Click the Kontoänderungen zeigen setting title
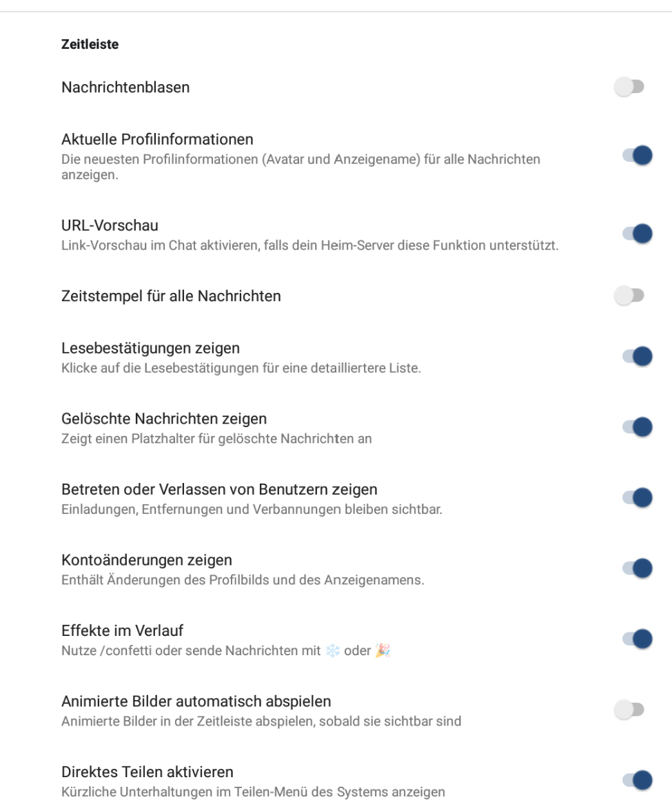This screenshot has width=672, height=804. coord(147,559)
